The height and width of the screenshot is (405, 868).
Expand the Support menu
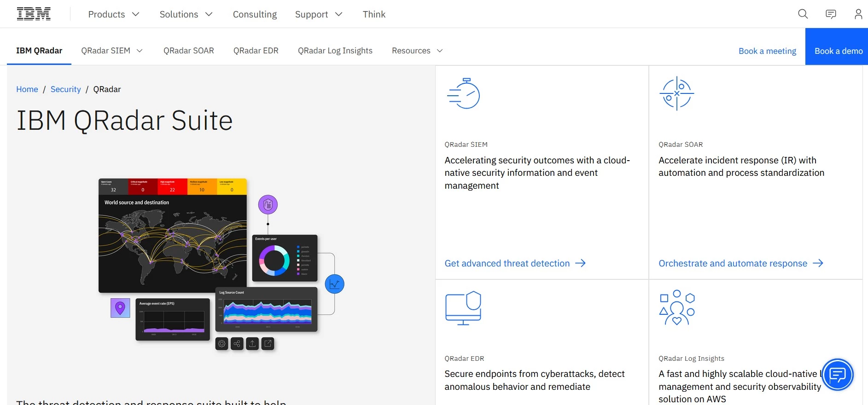(x=319, y=14)
